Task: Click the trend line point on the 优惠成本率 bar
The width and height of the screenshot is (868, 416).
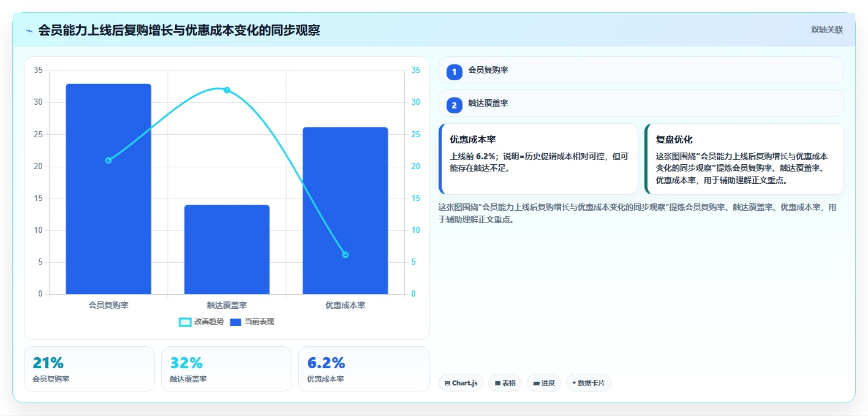Action: pyautogui.click(x=345, y=255)
